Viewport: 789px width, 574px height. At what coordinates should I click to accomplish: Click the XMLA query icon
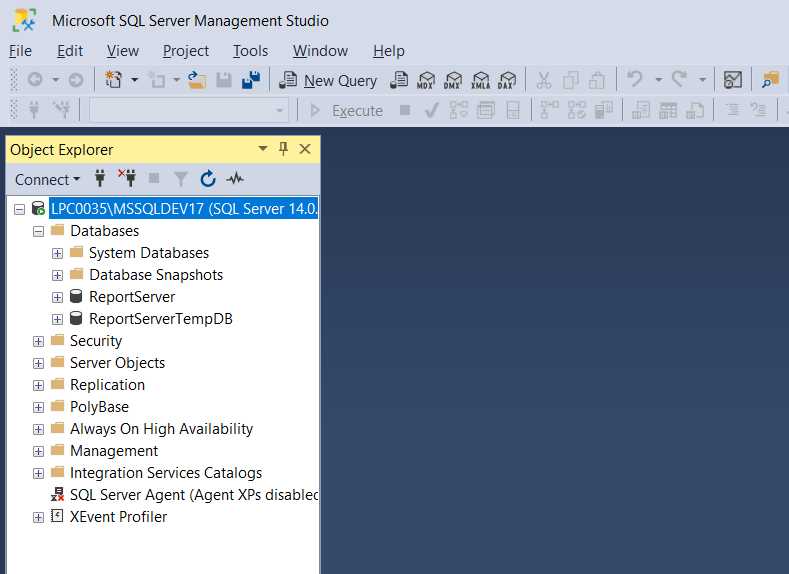pos(481,80)
